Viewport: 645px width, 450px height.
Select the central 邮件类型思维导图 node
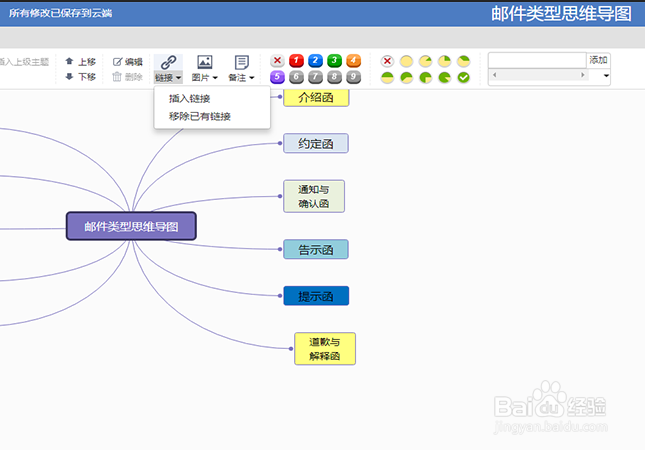point(131,226)
